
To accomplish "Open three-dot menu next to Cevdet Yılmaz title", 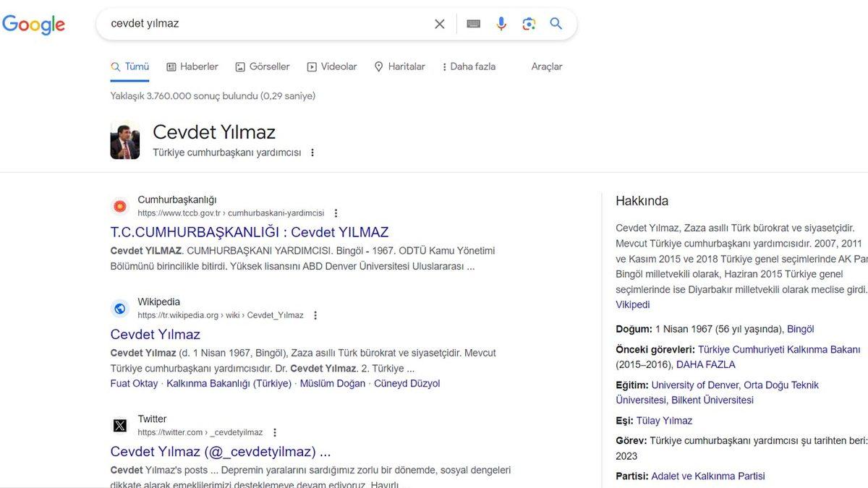I will [x=312, y=152].
